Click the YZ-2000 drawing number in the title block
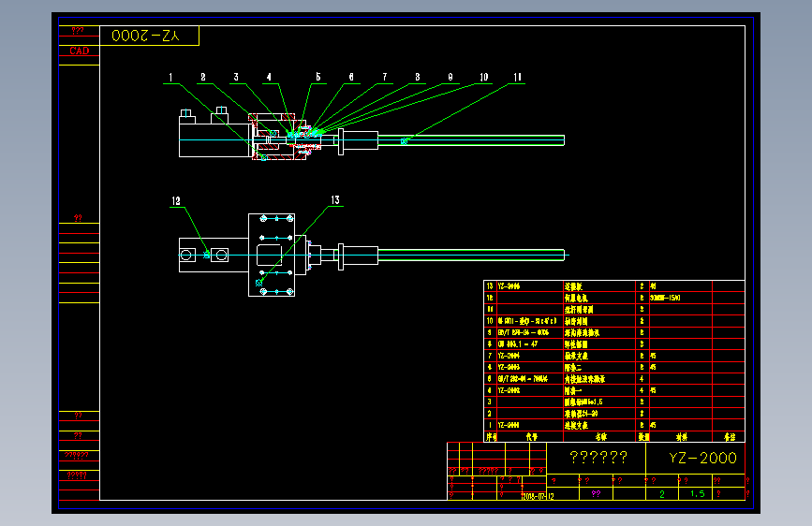Viewport: 812px width, 526px height. click(702, 459)
